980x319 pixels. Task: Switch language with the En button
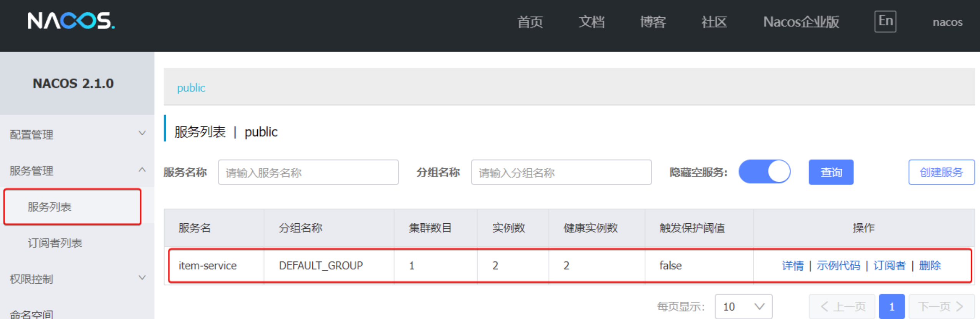pyautogui.click(x=885, y=21)
